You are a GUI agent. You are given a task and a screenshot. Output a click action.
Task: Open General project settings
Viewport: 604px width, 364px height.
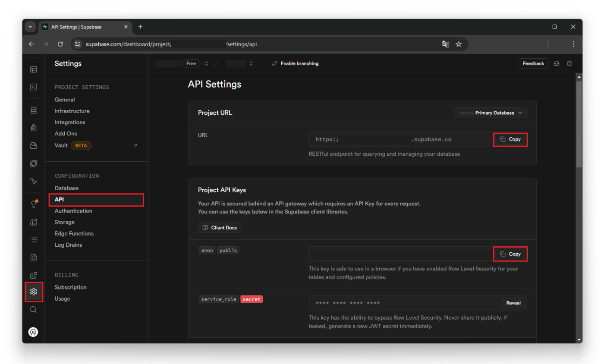(x=65, y=100)
